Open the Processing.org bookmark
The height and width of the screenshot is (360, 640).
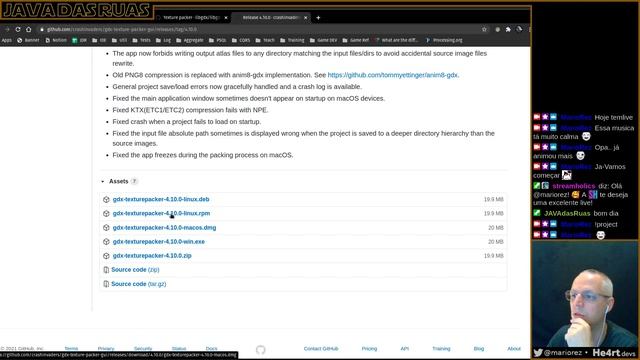[x=444, y=40]
